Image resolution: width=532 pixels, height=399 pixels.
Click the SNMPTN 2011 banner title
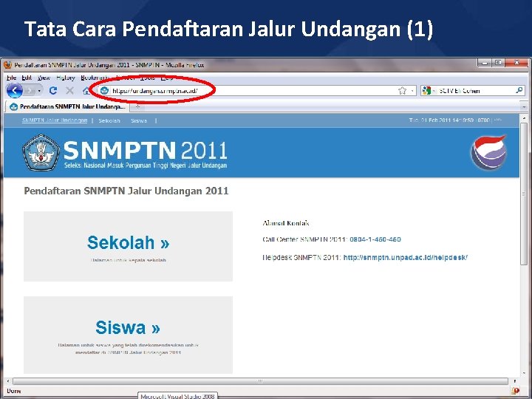[146, 151]
